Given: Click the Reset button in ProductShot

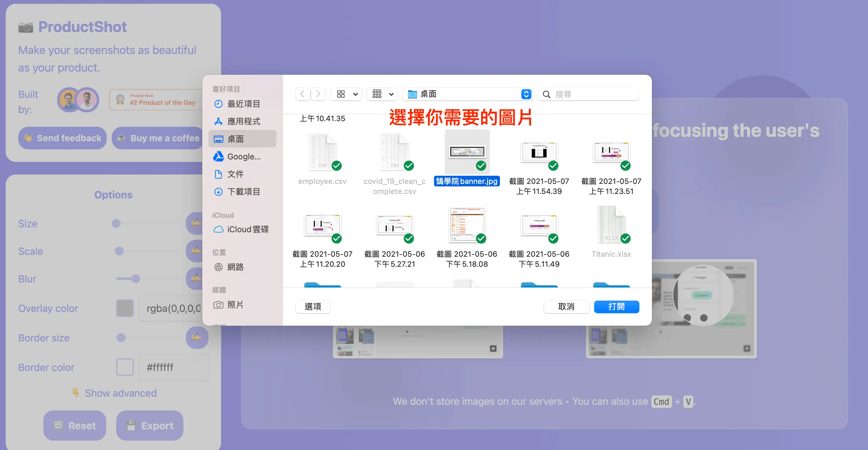Looking at the screenshot, I should (x=74, y=426).
